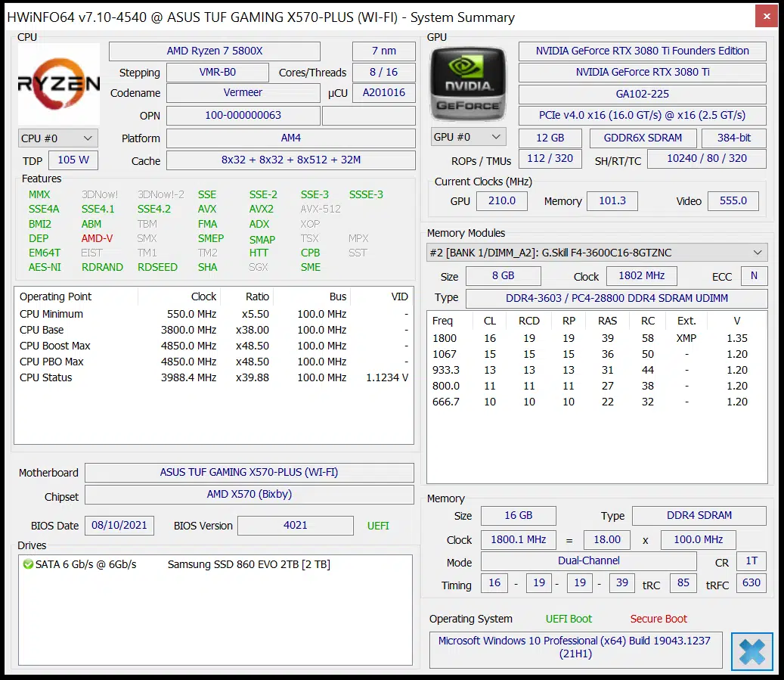Click the RTX 3080 Ti Founders Edition field
784x680 pixels.
(x=642, y=51)
